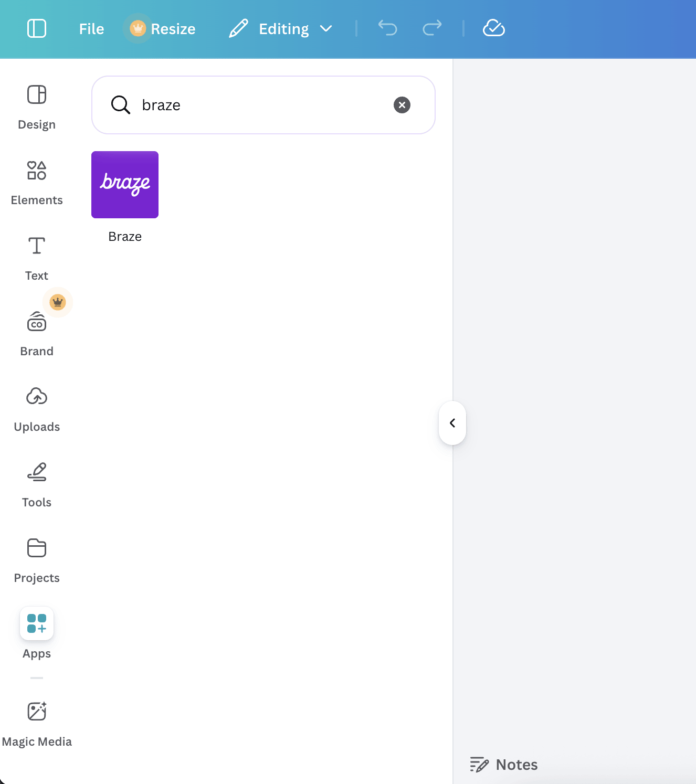Check cloud save status icon
This screenshot has width=696, height=784.
[493, 28]
